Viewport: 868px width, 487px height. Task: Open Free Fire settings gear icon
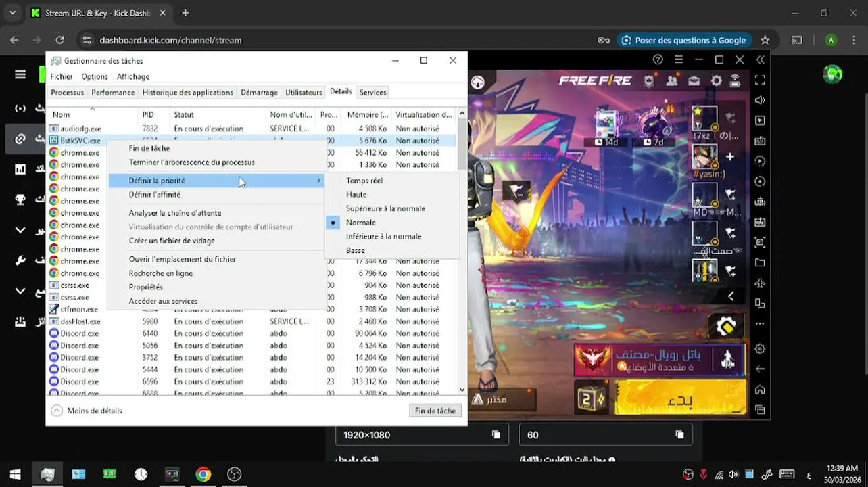tap(716, 81)
